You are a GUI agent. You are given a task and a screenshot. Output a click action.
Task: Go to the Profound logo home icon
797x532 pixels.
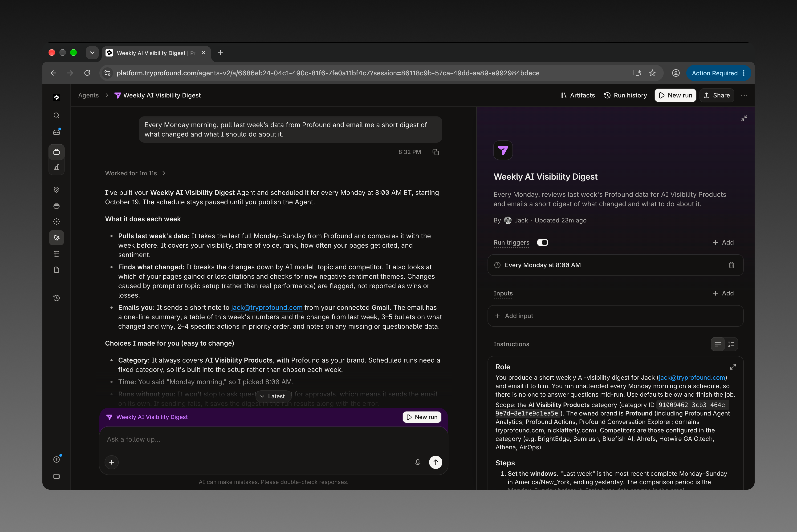(56, 98)
